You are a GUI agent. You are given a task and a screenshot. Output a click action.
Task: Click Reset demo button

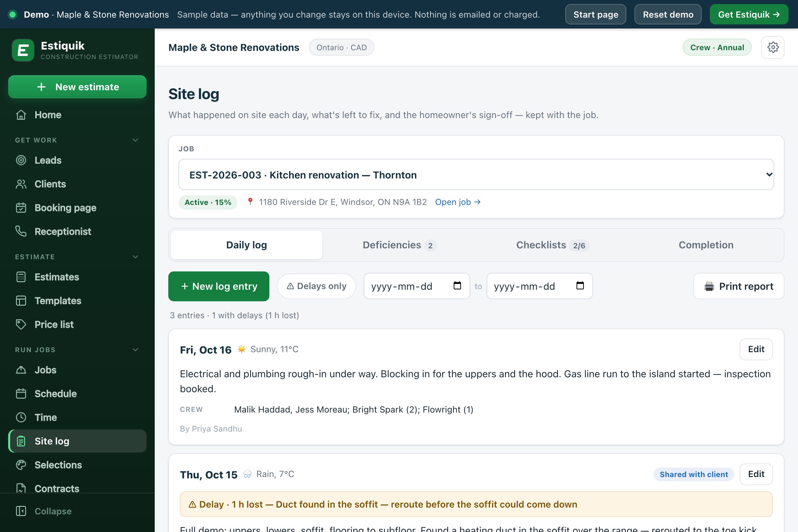[668, 14]
